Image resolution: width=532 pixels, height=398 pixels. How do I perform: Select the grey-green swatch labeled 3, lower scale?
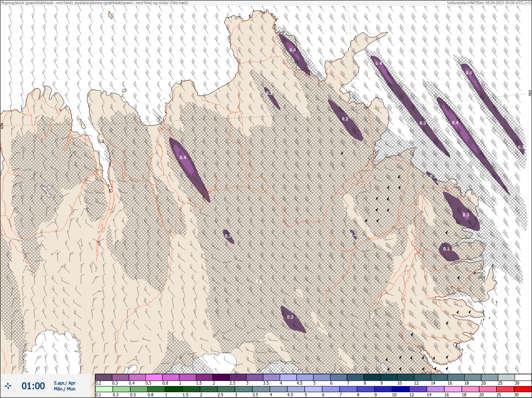click(x=244, y=389)
